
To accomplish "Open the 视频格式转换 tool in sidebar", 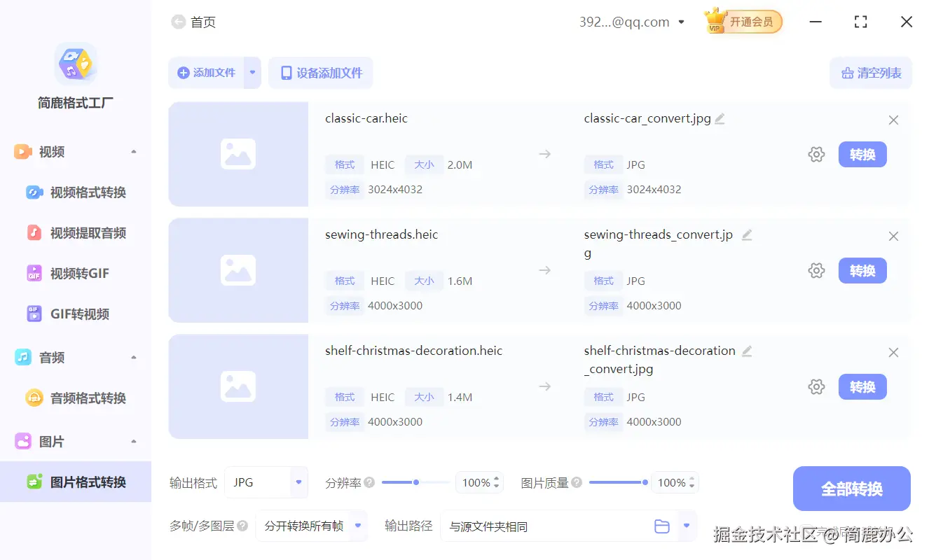I will coord(83,192).
